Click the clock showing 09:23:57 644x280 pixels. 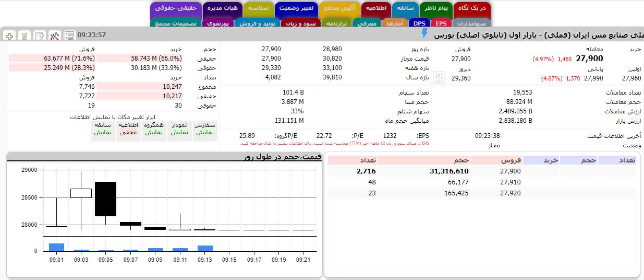pos(92,35)
